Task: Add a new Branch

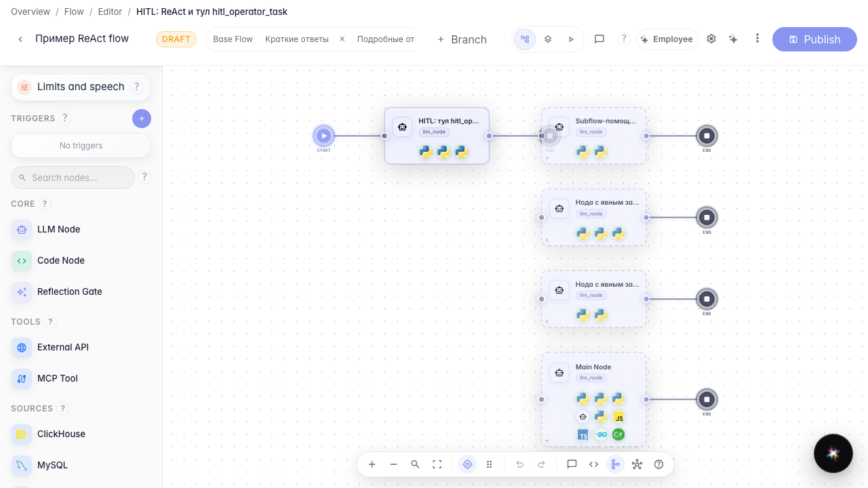Action: [462, 39]
